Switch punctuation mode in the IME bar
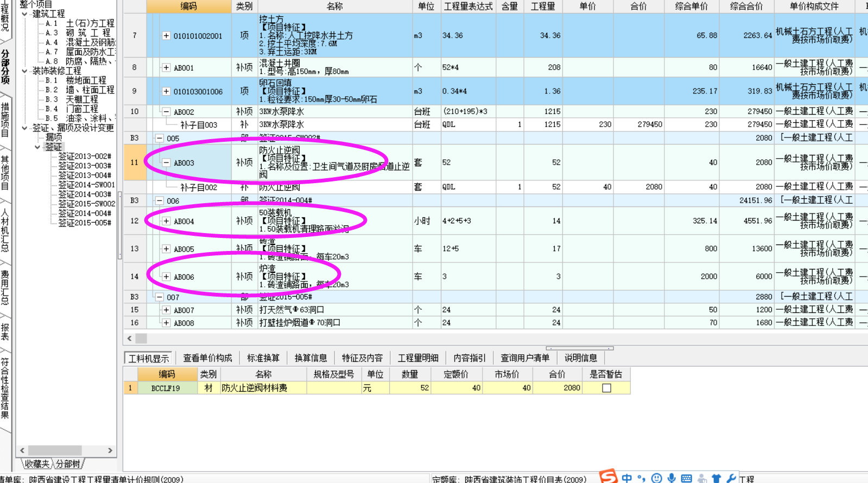This screenshot has height=483, width=868. [642, 478]
